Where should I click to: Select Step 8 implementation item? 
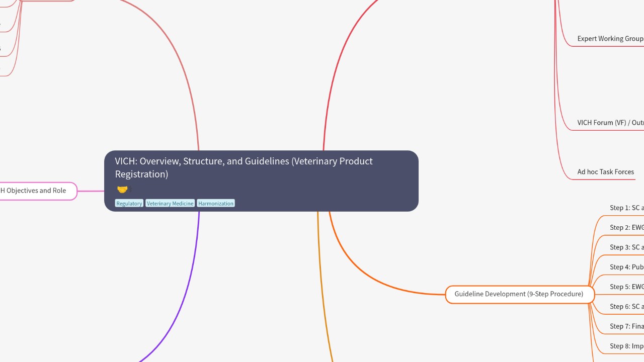[x=626, y=346]
